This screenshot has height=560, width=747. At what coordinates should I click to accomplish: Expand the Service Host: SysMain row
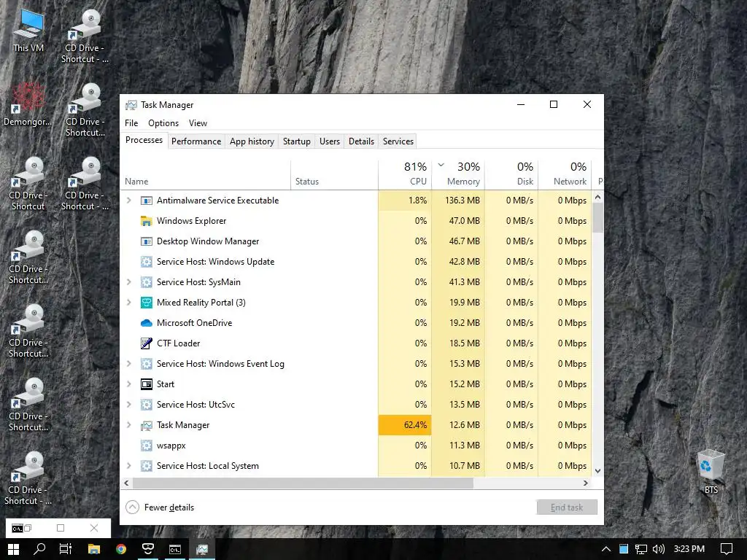128,282
